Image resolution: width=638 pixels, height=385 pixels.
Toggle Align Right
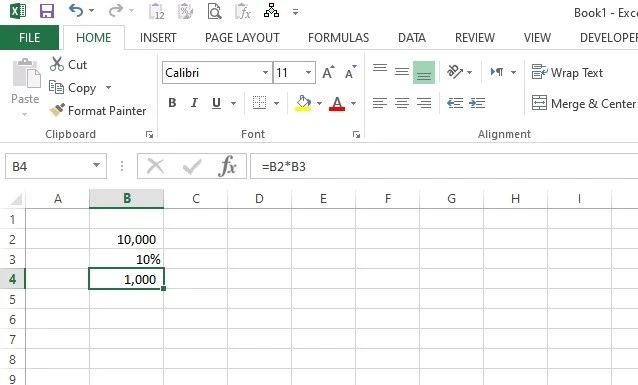424,103
